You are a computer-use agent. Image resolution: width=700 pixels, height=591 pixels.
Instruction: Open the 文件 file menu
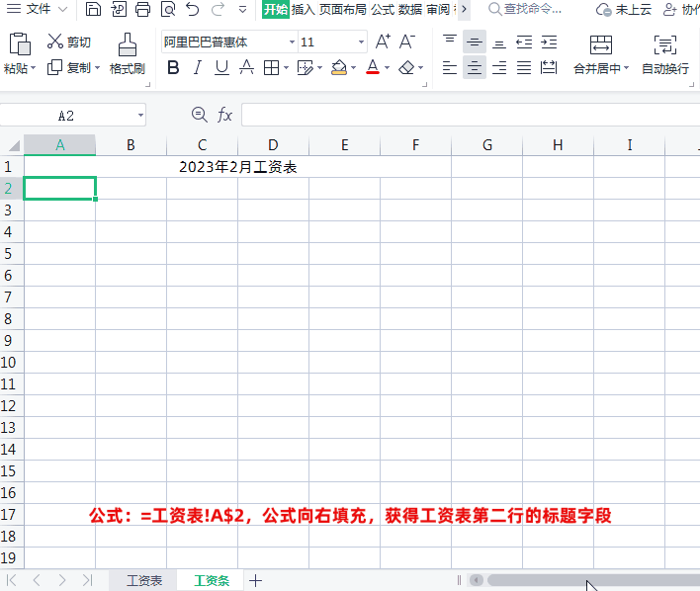coord(38,9)
